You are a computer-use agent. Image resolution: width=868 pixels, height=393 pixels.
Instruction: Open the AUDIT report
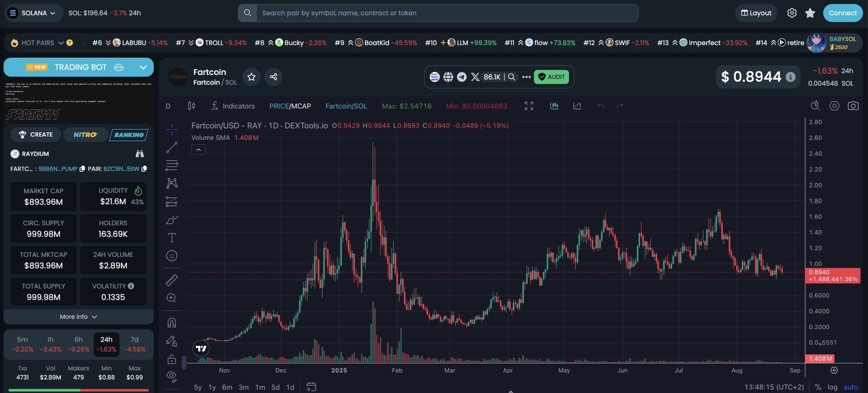click(x=551, y=77)
